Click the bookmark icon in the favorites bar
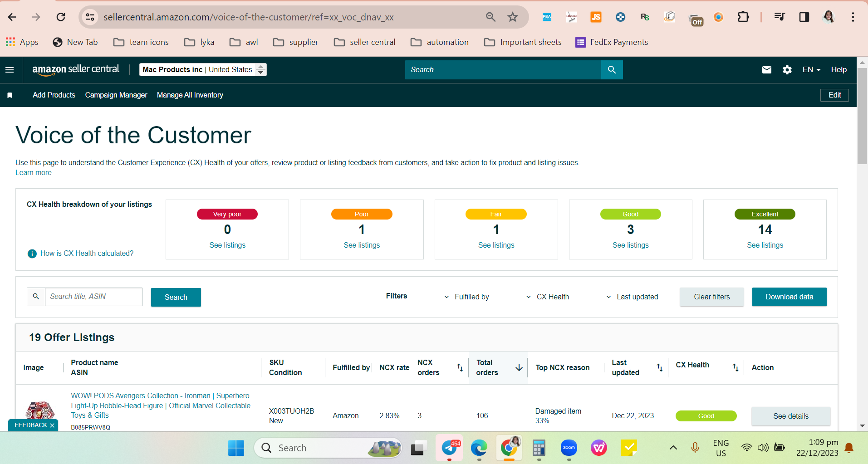Image resolution: width=868 pixels, height=464 pixels. (x=10, y=95)
